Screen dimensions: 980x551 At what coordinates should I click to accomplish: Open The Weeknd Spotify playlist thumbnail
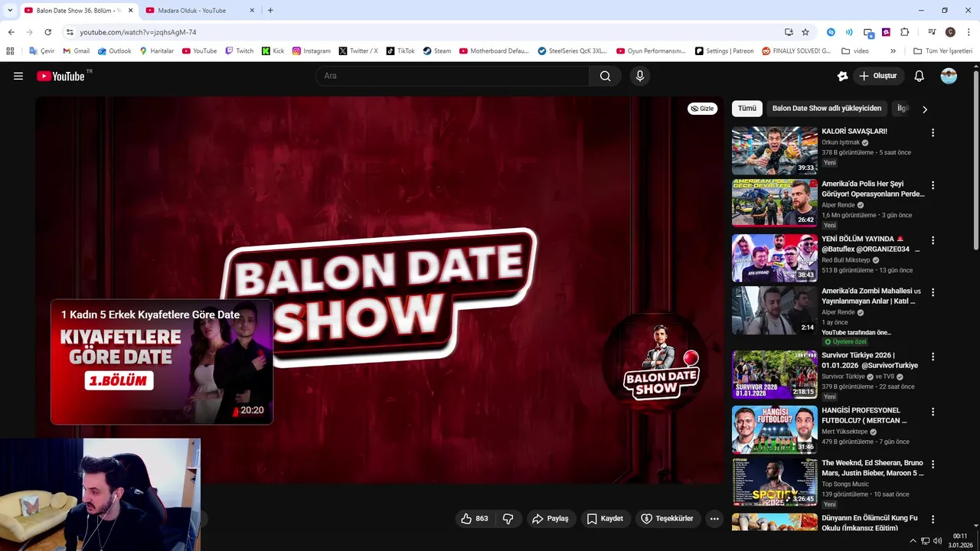coord(774,482)
